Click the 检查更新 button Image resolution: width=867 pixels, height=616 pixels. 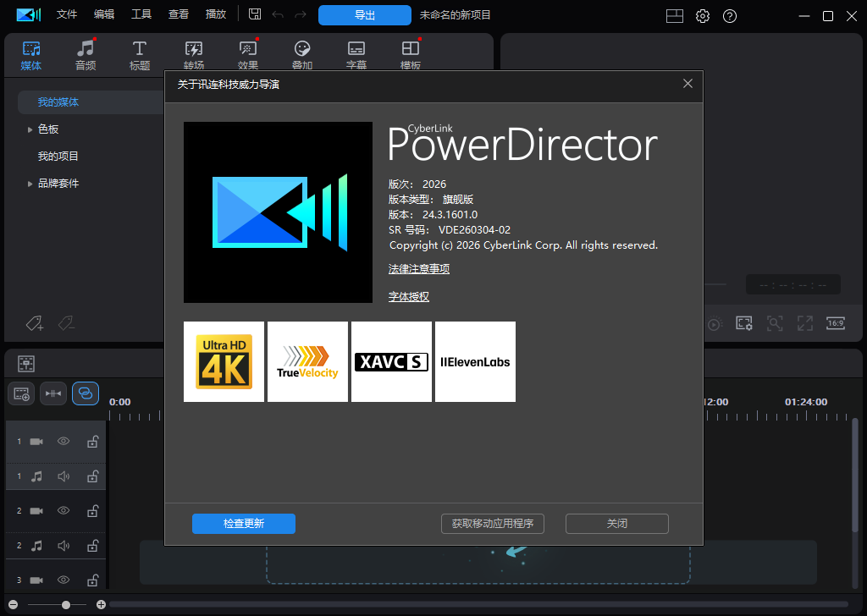[x=244, y=524]
